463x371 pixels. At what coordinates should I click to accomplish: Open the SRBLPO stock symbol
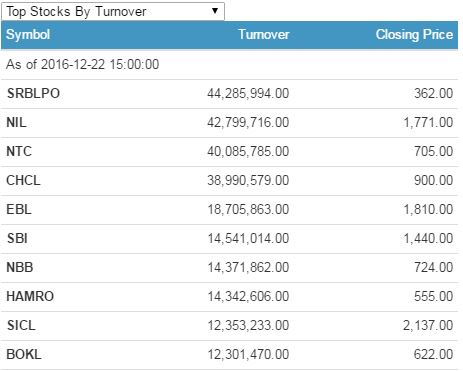tap(33, 93)
